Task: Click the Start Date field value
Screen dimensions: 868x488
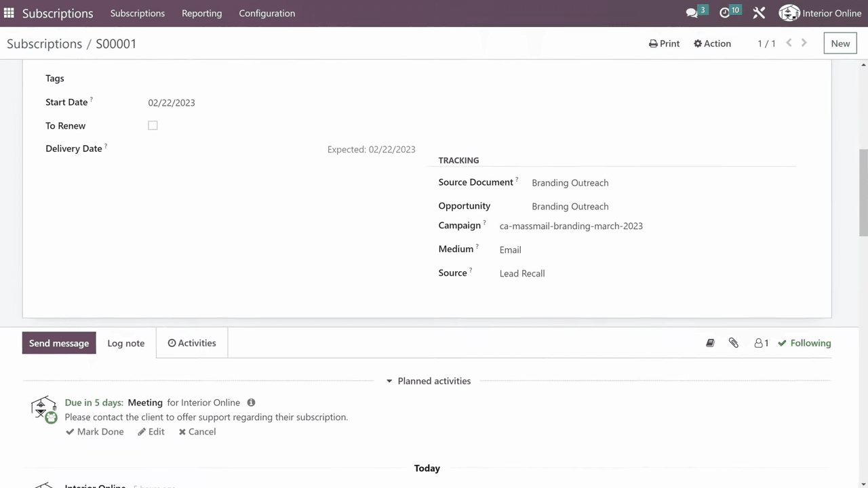Action: [172, 103]
